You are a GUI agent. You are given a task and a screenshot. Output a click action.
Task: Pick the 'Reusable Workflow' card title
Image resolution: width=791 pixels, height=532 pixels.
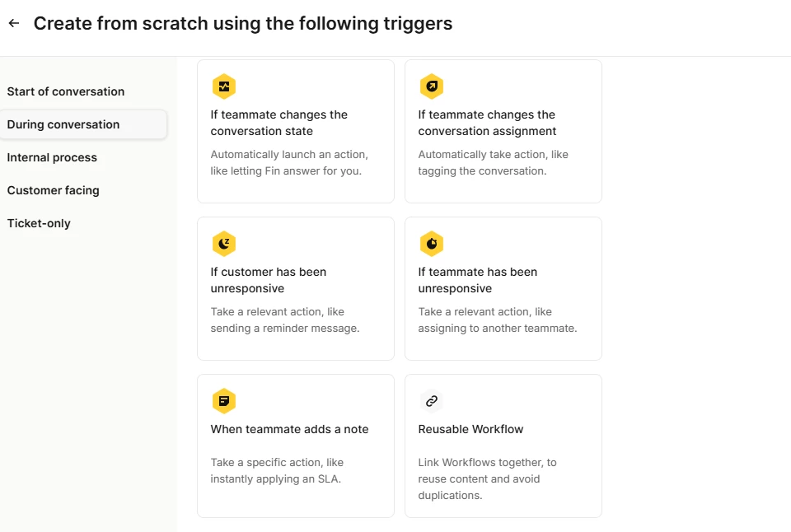[x=470, y=429]
